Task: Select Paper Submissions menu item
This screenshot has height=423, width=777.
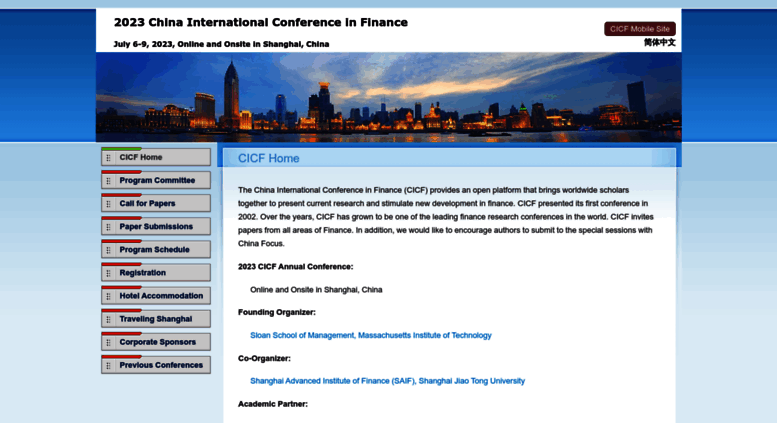Action: pyautogui.click(x=156, y=226)
